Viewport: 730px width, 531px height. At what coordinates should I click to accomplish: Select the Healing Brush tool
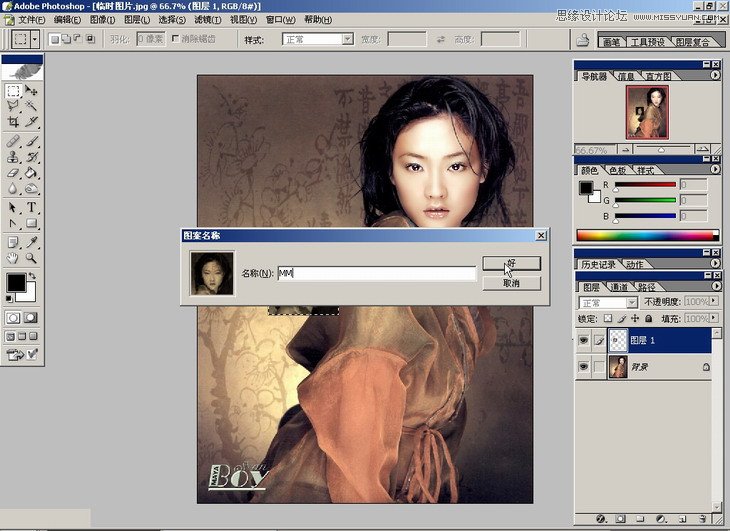click(13, 141)
